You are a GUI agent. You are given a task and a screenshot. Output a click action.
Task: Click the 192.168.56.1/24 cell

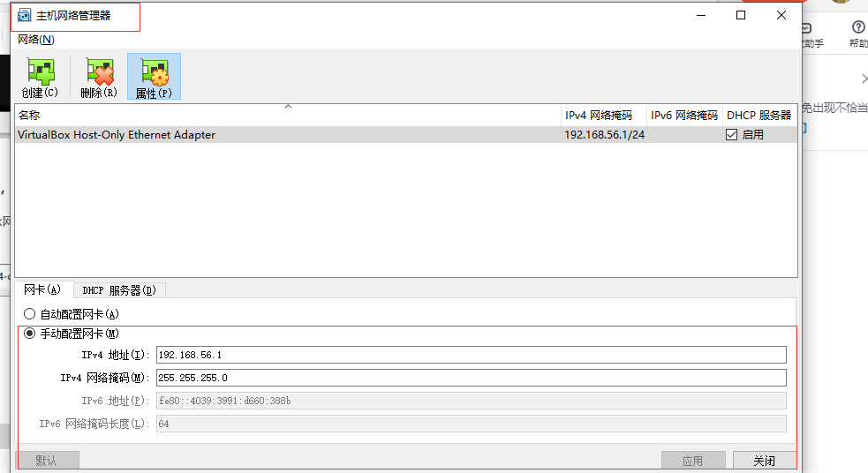(x=605, y=135)
